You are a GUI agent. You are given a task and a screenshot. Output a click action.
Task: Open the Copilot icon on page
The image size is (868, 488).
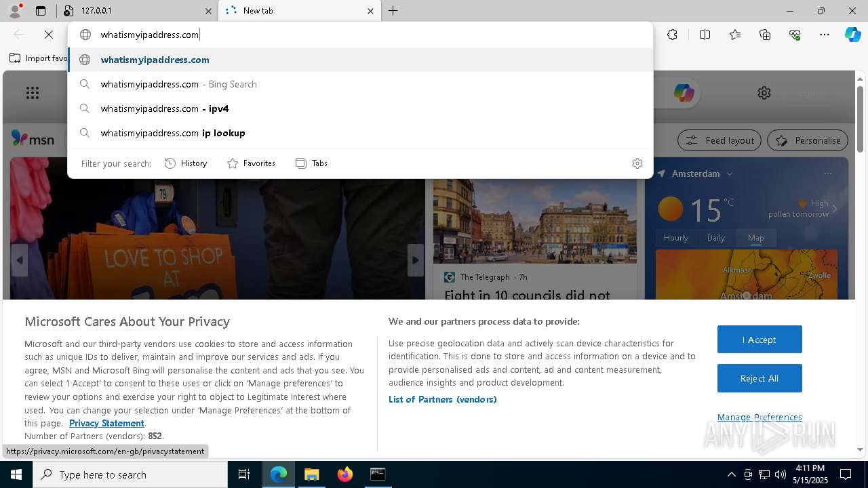click(x=684, y=93)
